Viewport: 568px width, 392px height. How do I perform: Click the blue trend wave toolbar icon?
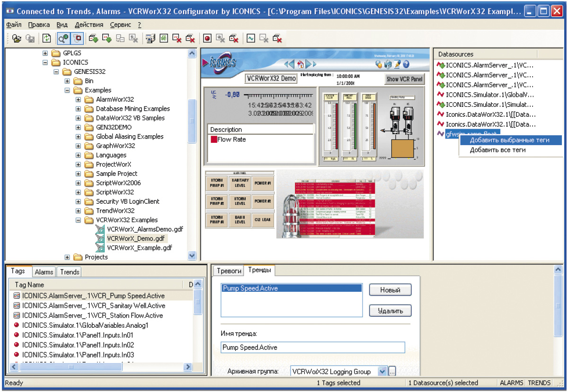point(251,39)
